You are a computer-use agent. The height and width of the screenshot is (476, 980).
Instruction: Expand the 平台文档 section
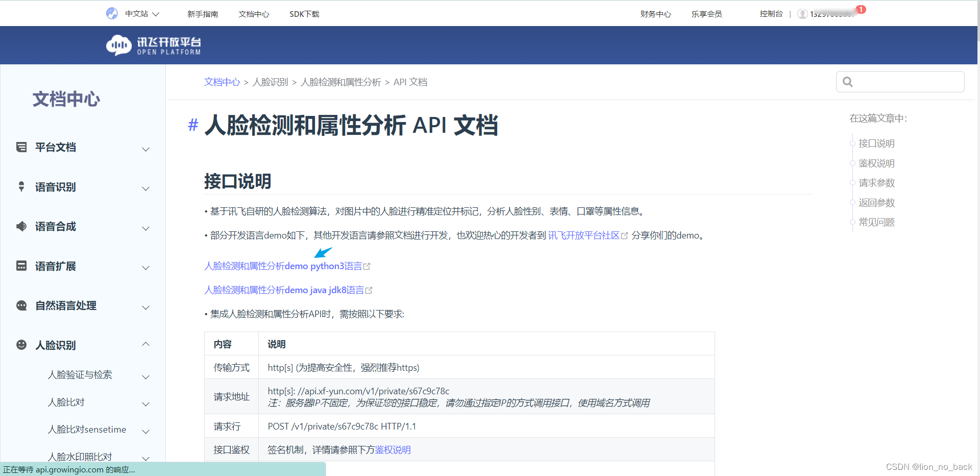pyautogui.click(x=145, y=149)
